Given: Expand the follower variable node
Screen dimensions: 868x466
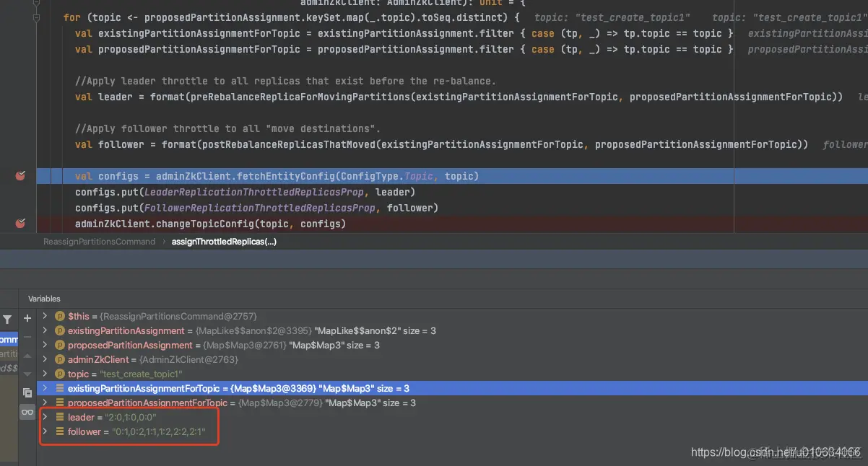Looking at the screenshot, I should click(x=45, y=431).
